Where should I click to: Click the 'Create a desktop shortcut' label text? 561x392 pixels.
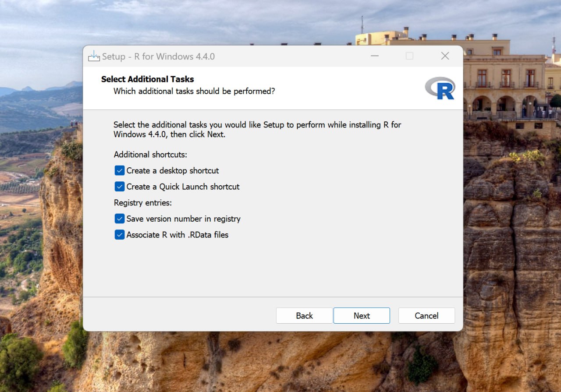pos(173,170)
